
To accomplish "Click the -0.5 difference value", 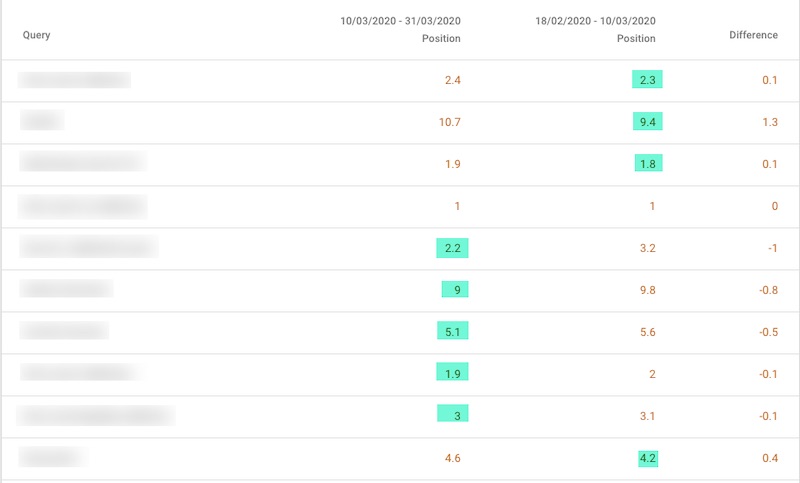I will 766,332.
